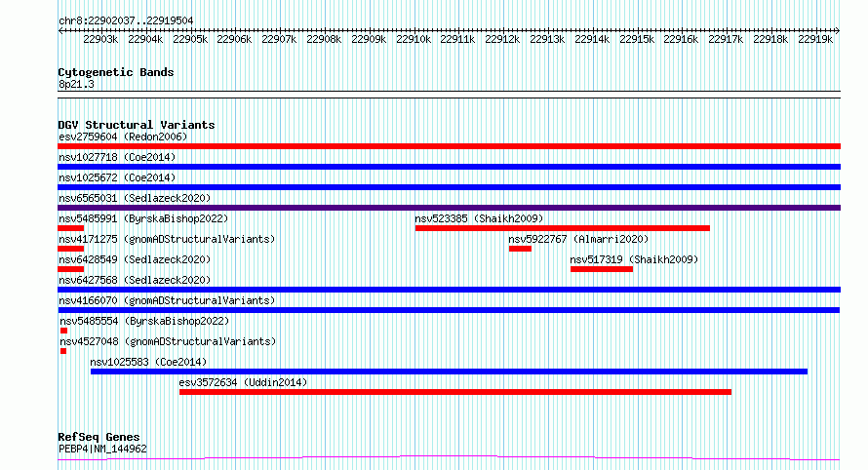868x470 pixels.
Task: Click the 22910k ruler position
Action: click(414, 39)
